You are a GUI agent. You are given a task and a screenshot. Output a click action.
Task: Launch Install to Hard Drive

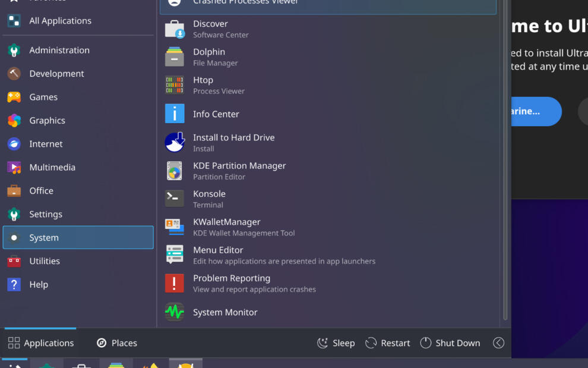pos(328,143)
